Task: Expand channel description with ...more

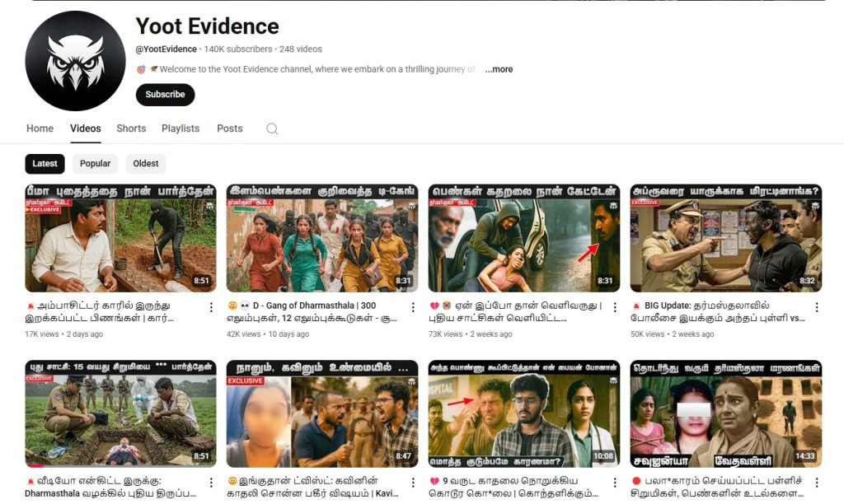Action: [499, 69]
